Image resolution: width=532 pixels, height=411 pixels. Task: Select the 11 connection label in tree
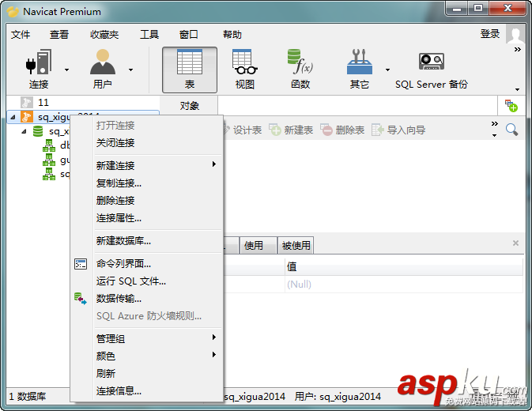(x=43, y=103)
